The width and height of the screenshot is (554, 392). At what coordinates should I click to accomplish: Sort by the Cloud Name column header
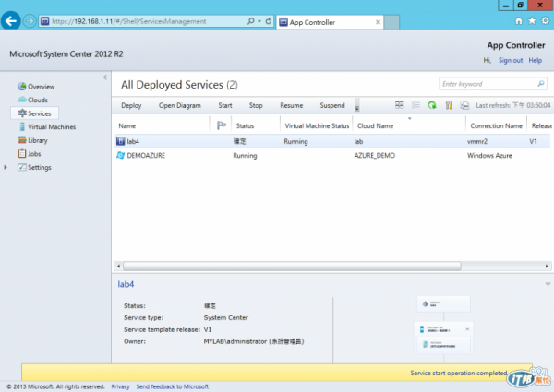[x=375, y=126]
